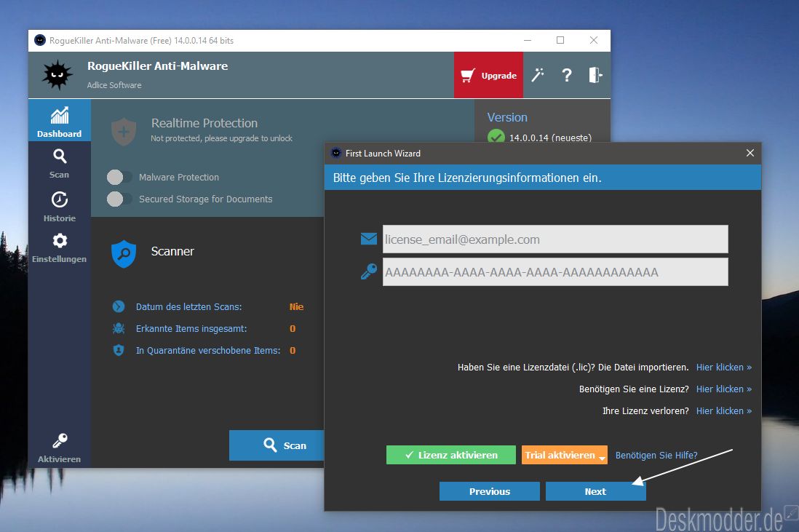Open the magic wand tool in header
Image resolution: width=799 pixels, height=532 pixels.
click(538, 75)
